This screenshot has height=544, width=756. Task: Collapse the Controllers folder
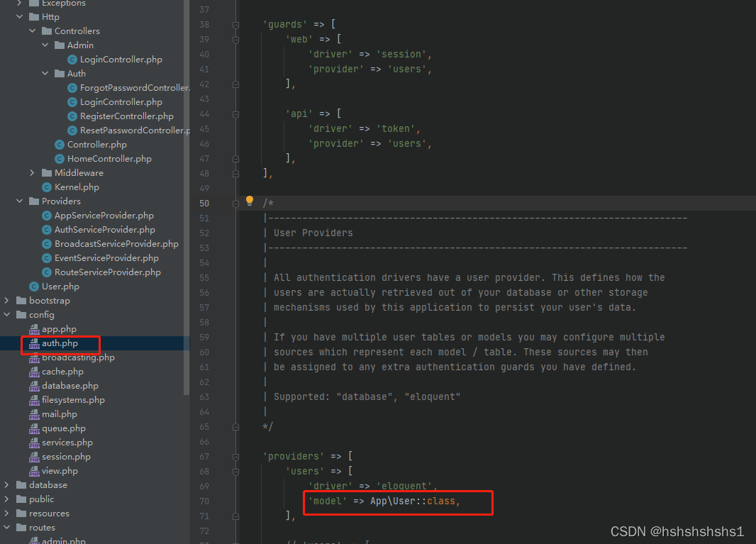[33, 31]
